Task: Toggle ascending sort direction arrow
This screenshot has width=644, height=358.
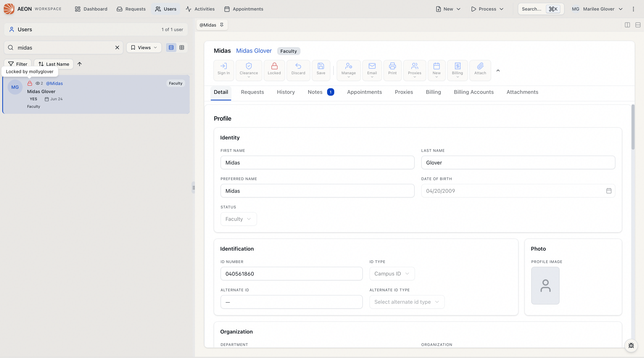Action: tap(80, 64)
